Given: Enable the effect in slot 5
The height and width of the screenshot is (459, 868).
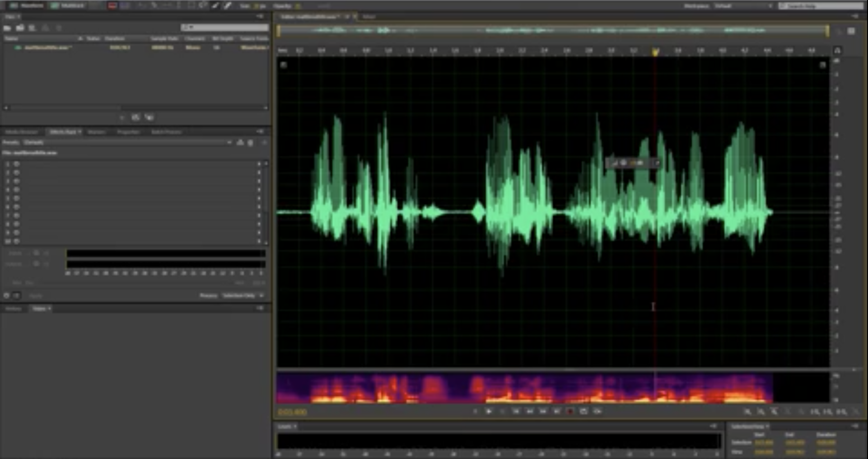Looking at the screenshot, I should click(x=17, y=199).
